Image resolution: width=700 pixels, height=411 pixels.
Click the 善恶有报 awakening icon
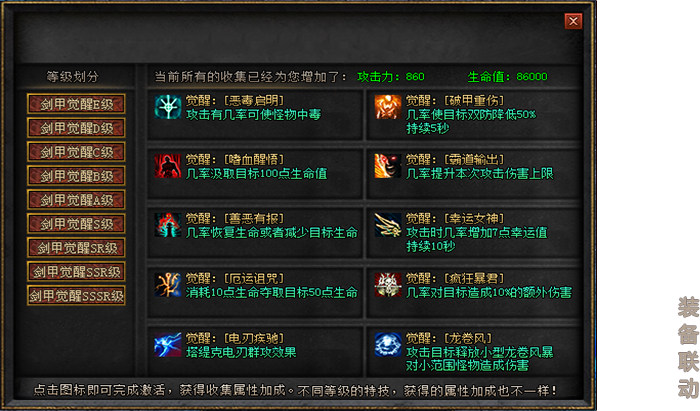168,225
